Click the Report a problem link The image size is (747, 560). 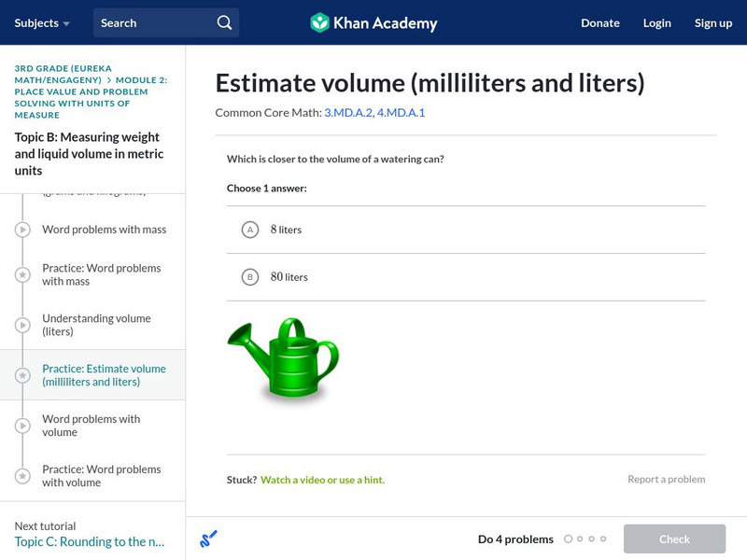pyautogui.click(x=667, y=478)
